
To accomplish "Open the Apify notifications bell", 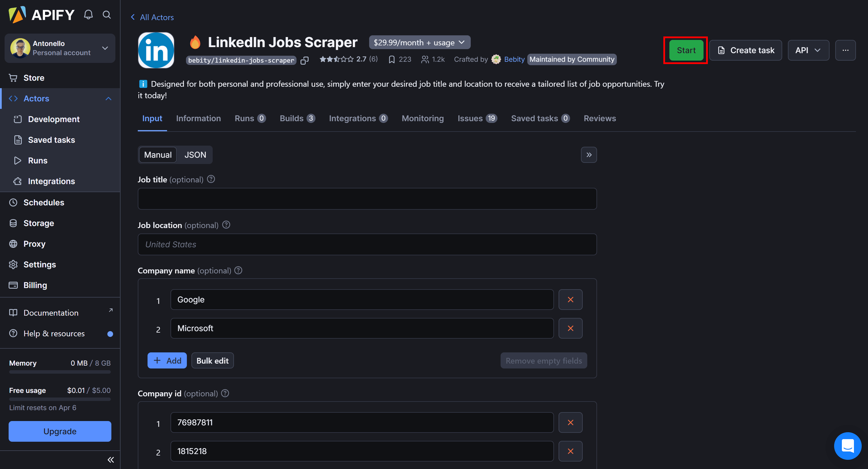I will coord(88,14).
